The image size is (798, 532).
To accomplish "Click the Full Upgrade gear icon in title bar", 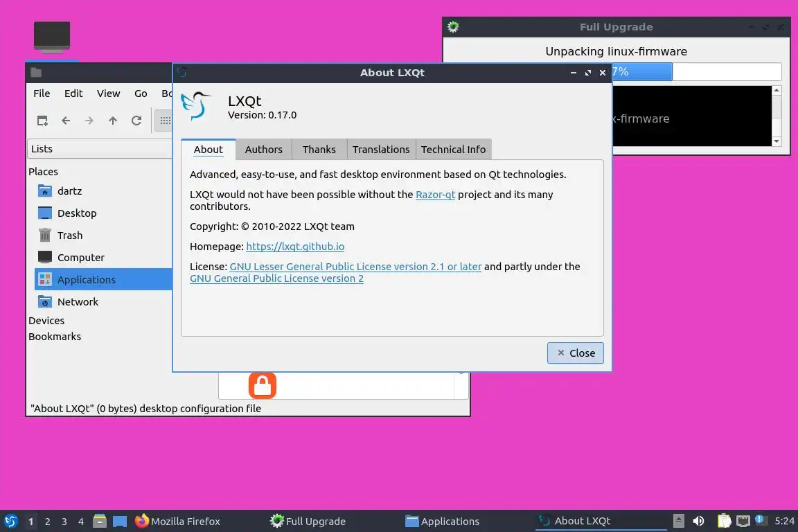I will point(453,27).
